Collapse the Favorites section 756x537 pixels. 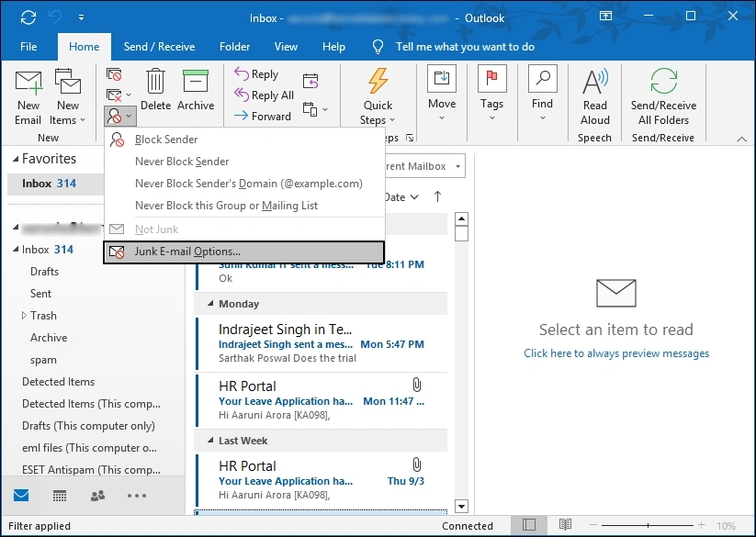16,159
